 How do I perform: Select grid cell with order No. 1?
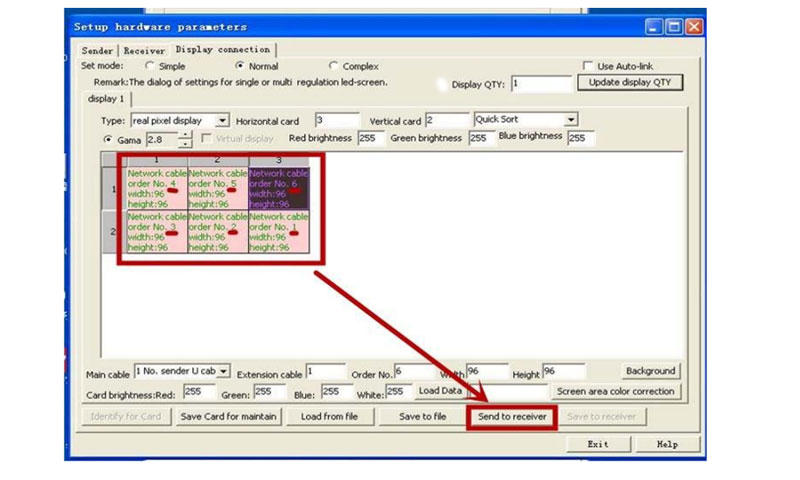point(279,232)
